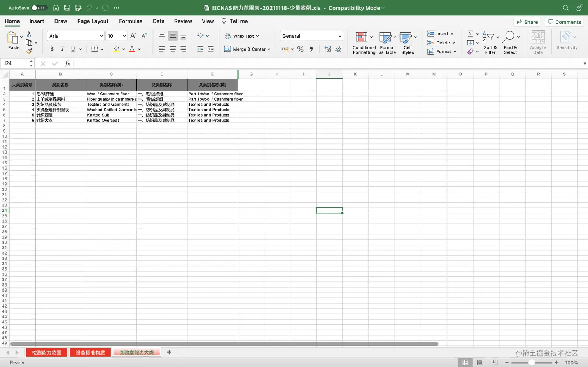The height and width of the screenshot is (367, 588).
Task: Switch to the Formulas ribbon tab
Action: (x=131, y=21)
